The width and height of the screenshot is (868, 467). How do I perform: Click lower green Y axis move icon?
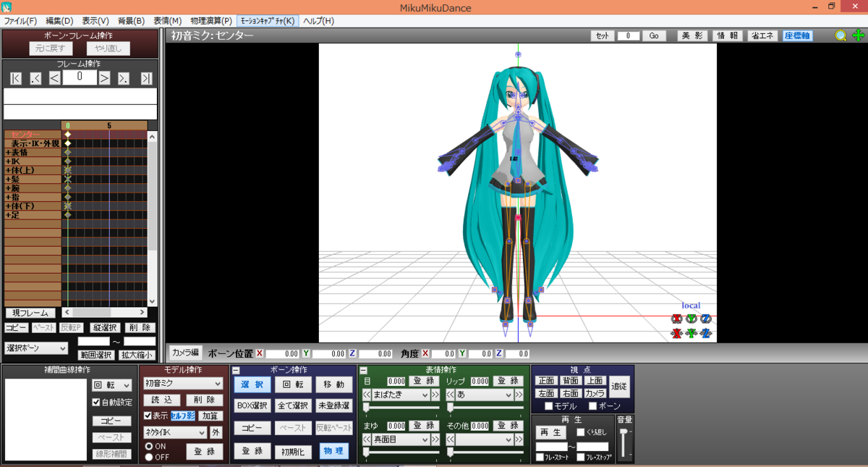coord(691,334)
